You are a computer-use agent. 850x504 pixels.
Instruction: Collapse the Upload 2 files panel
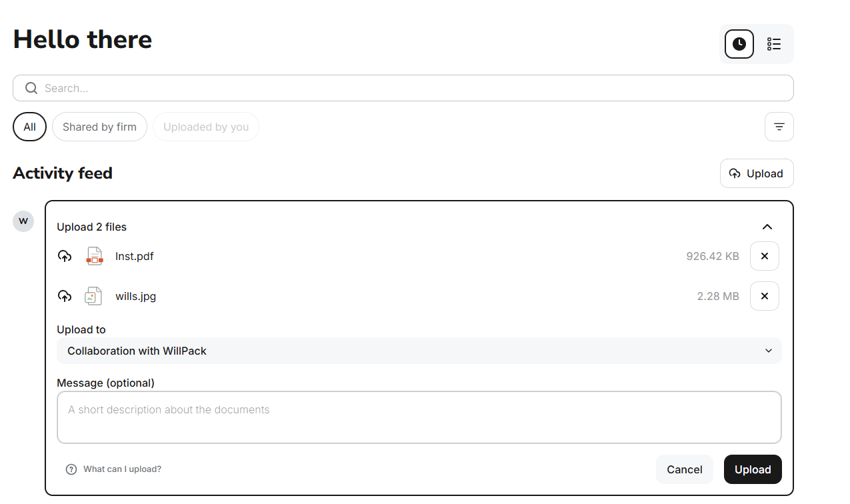coord(767,227)
